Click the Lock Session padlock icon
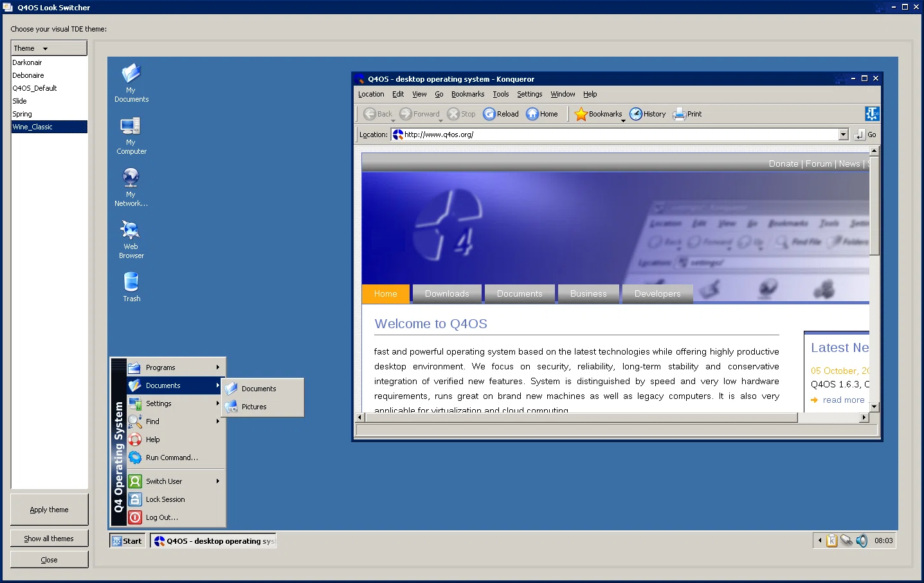 click(x=134, y=499)
